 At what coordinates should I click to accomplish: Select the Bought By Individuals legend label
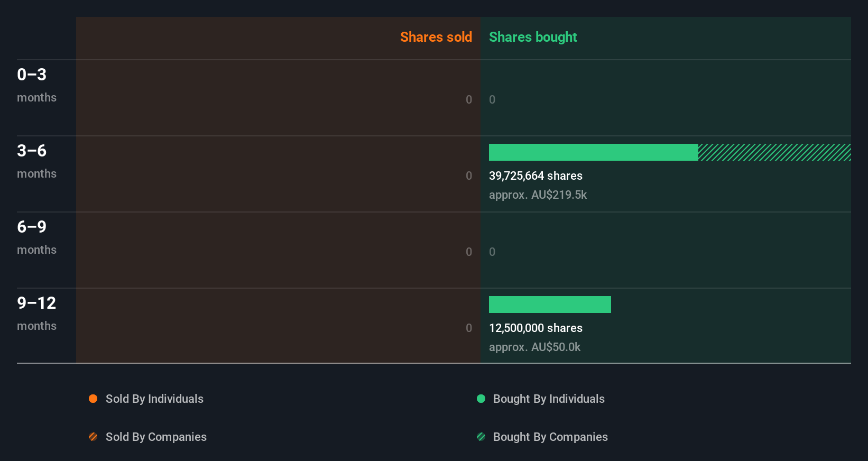point(549,399)
